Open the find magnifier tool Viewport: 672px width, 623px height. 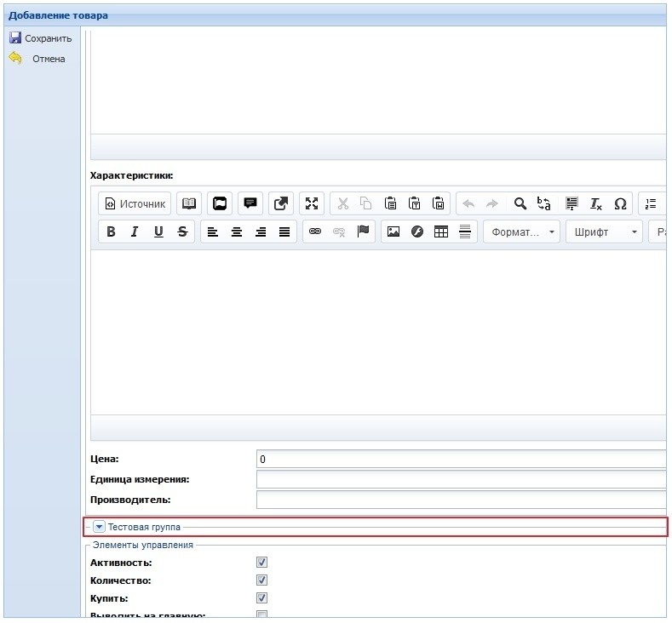(x=520, y=204)
